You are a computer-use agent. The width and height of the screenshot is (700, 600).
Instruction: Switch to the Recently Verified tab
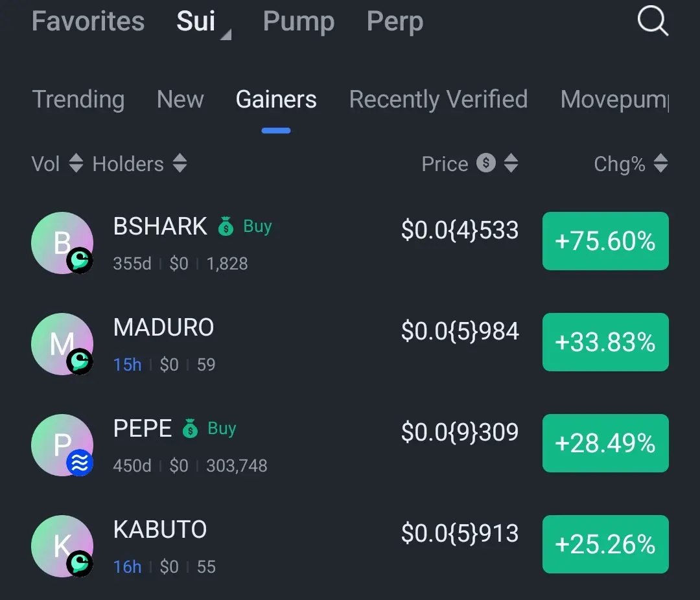(438, 99)
